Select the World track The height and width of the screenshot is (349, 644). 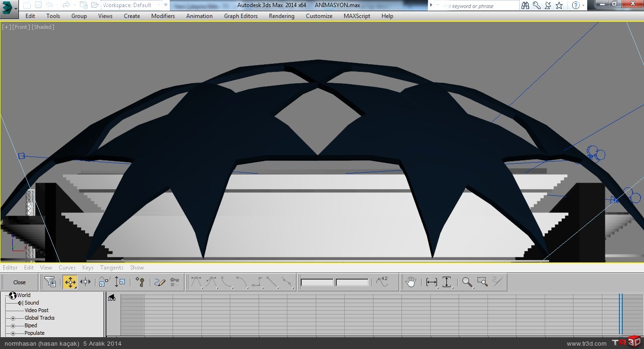click(x=24, y=295)
